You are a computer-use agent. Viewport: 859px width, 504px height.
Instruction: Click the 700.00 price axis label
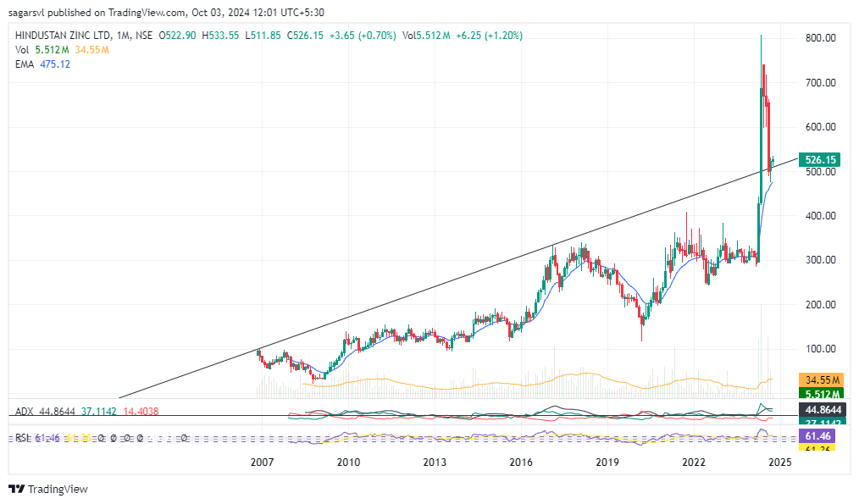tap(820, 83)
